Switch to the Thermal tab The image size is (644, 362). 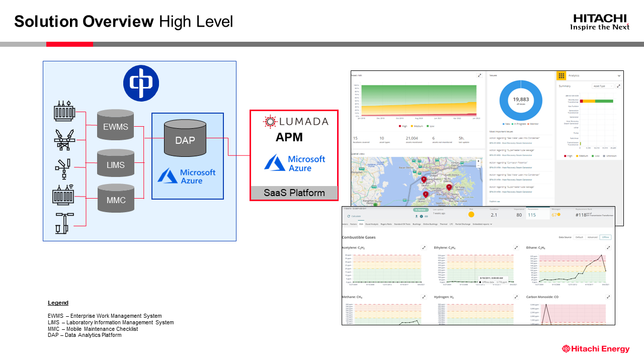click(444, 224)
